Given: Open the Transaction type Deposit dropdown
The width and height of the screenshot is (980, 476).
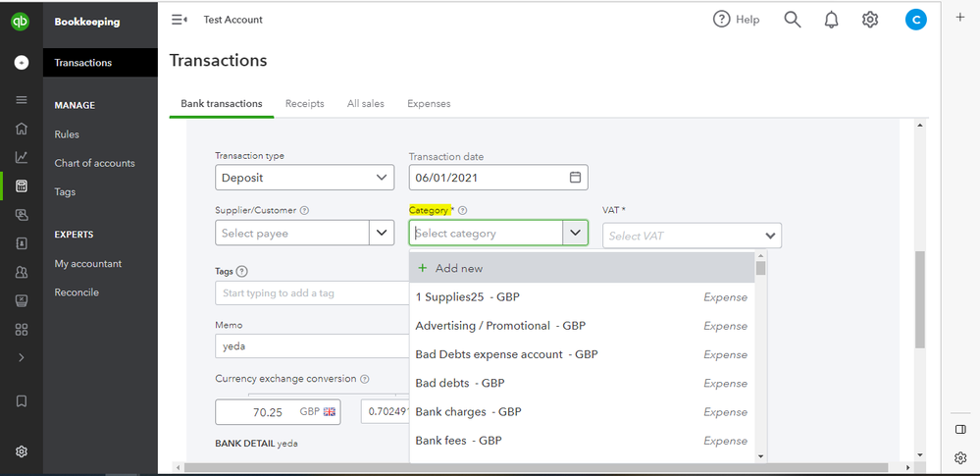Looking at the screenshot, I should point(305,177).
